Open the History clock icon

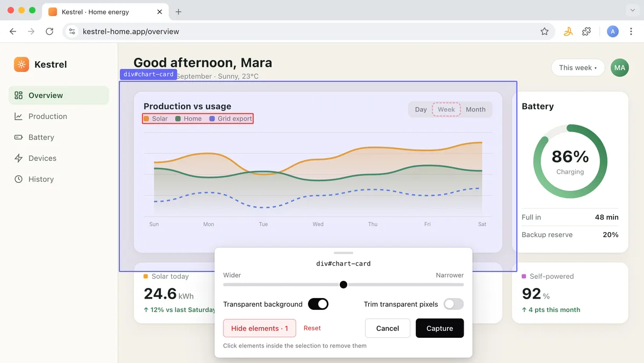point(19,179)
